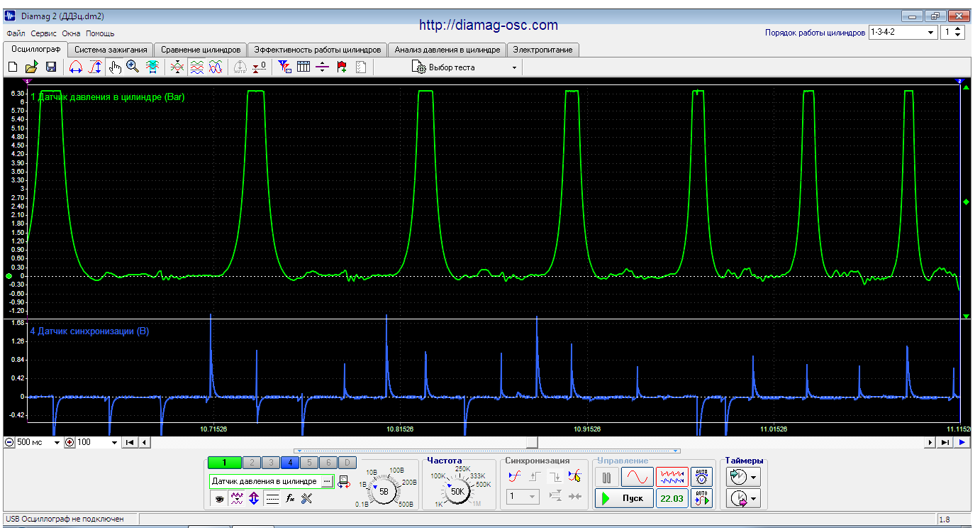The height and width of the screenshot is (528, 980).
Task: Open a file with the folder icon
Action: (31, 67)
